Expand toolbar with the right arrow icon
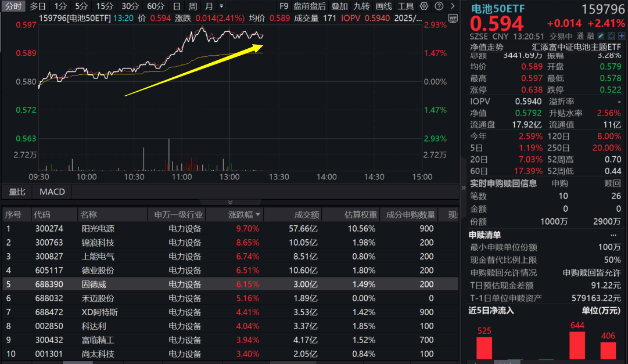The height and width of the screenshot is (364, 628). [x=453, y=6]
